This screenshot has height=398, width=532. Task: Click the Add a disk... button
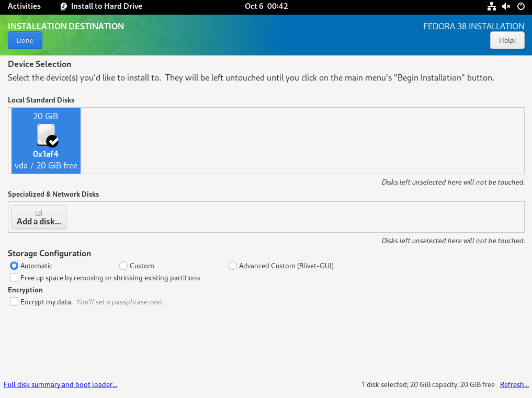(x=39, y=217)
